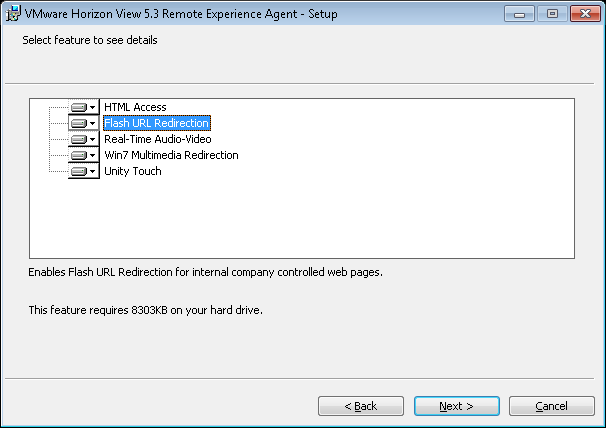Viewport: 606px width, 428px height.
Task: Click the HTML Access hard drive icon
Action: pos(79,107)
